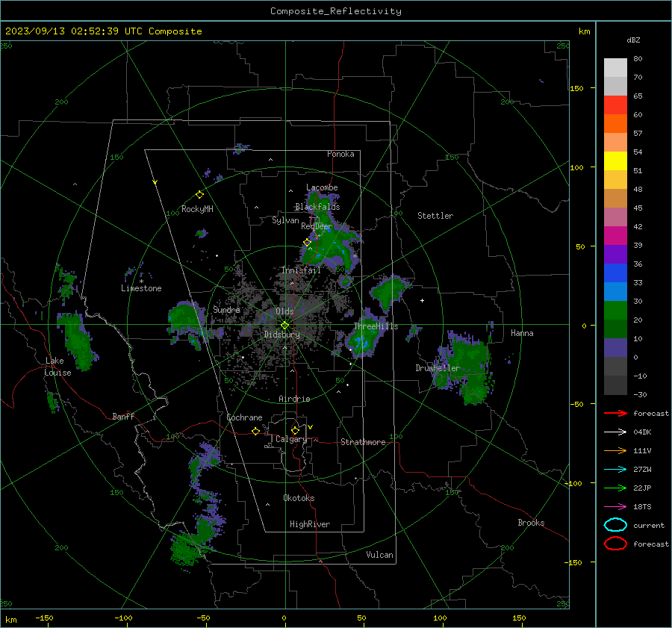Click the Stettler town label
The height and width of the screenshot is (628, 672).
435,216
